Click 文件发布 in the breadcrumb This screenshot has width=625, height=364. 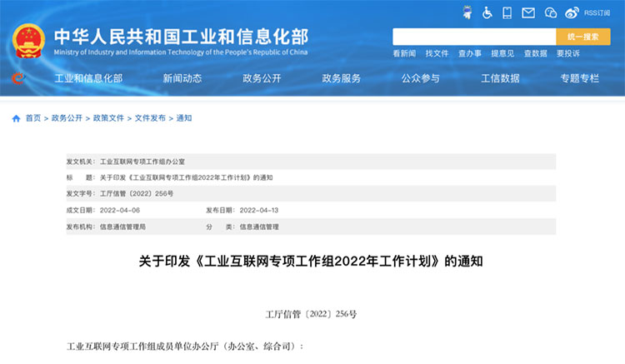pyautogui.click(x=150, y=118)
